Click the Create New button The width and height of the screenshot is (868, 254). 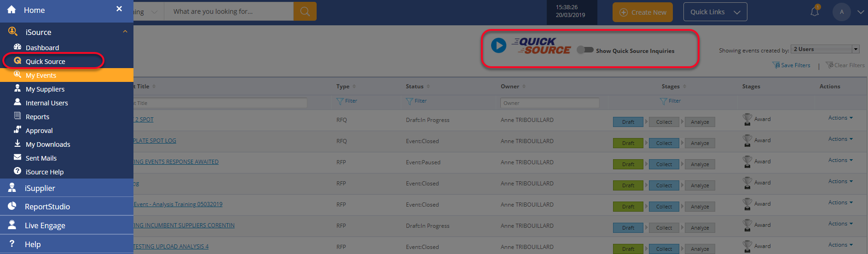pos(642,12)
